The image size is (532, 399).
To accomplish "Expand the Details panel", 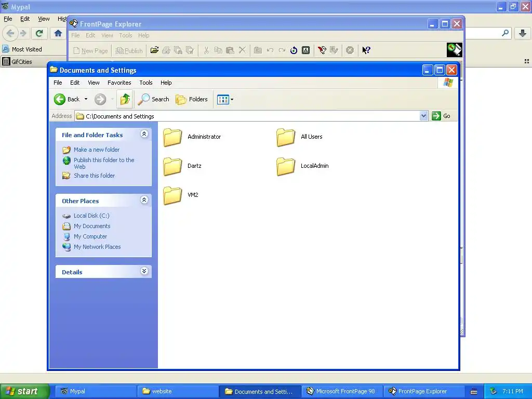I will tap(144, 271).
